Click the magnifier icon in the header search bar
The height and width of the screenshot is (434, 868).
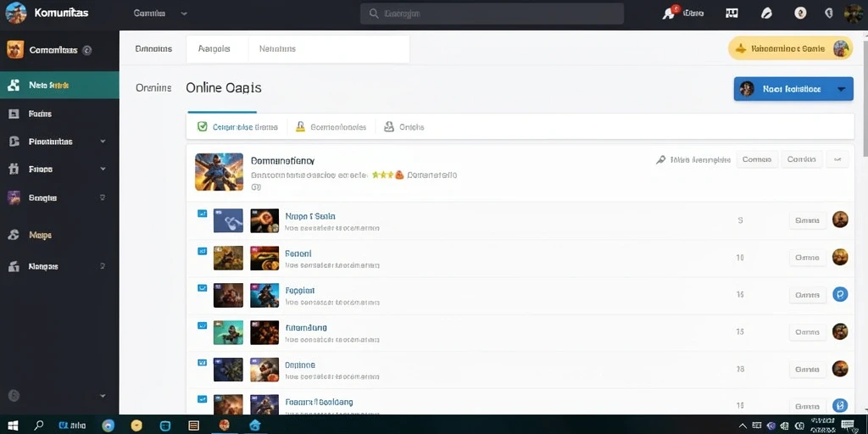point(374,14)
